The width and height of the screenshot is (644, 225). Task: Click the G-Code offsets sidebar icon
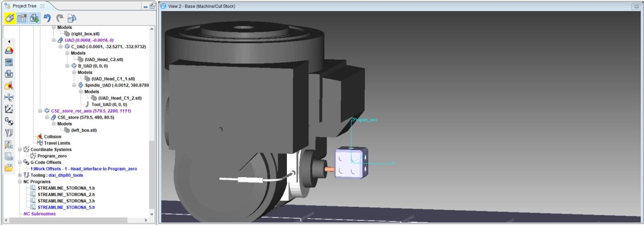coord(9,121)
